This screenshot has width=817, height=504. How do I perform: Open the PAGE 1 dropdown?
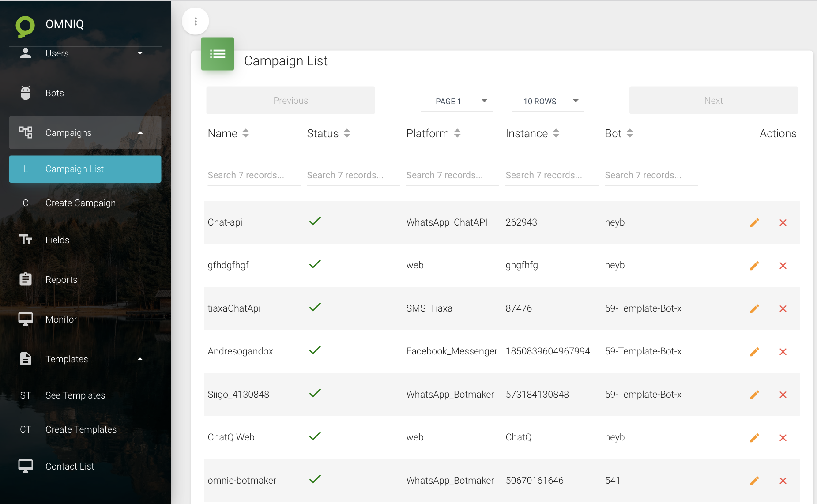coord(456,101)
